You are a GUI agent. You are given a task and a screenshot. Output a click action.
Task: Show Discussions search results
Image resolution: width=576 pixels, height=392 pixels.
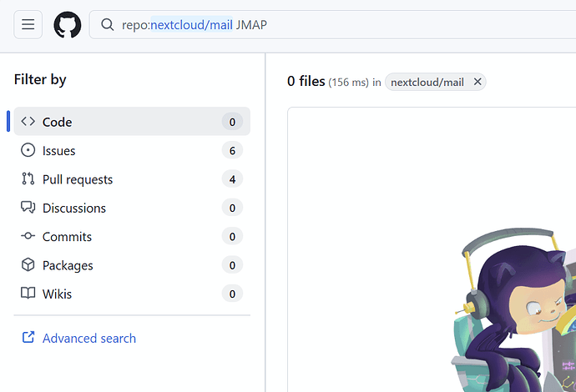click(132, 208)
